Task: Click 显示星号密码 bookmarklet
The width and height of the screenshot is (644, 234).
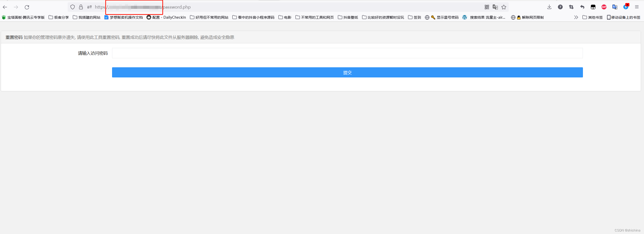Action: (442, 17)
